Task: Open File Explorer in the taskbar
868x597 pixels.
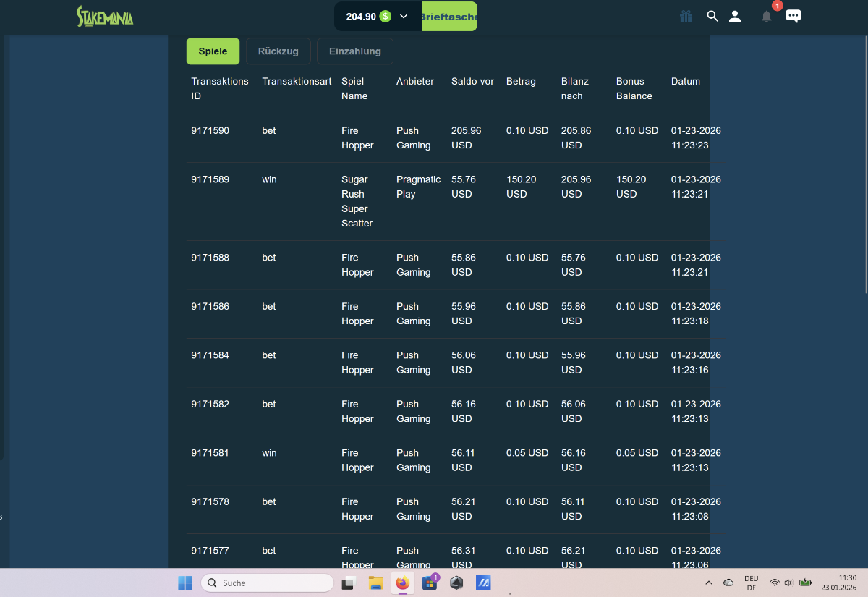Action: [x=375, y=583]
